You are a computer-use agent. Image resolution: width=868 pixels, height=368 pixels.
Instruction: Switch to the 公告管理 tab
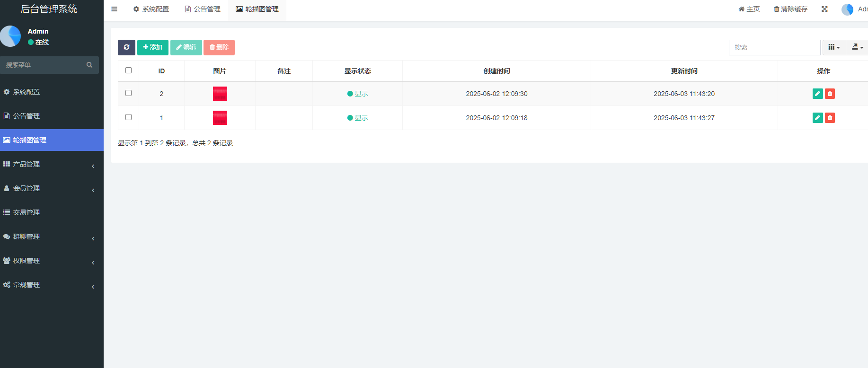(203, 9)
